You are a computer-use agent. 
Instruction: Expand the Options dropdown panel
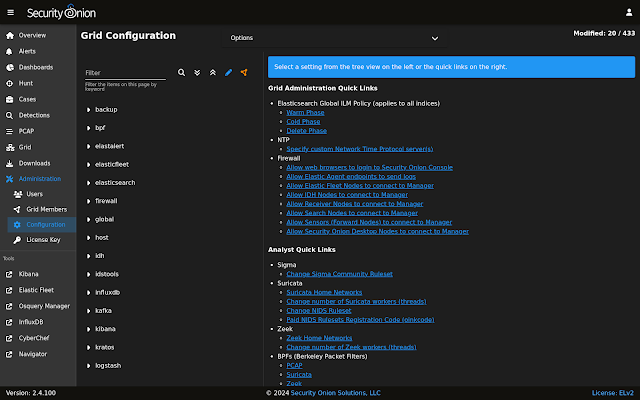[335, 38]
